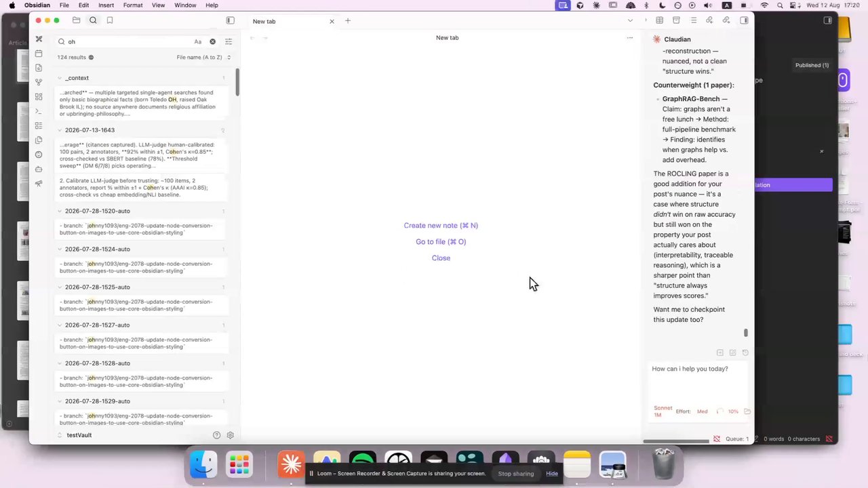This screenshot has width=868, height=488.
Task: Click Create new note link
Action: tap(441, 226)
